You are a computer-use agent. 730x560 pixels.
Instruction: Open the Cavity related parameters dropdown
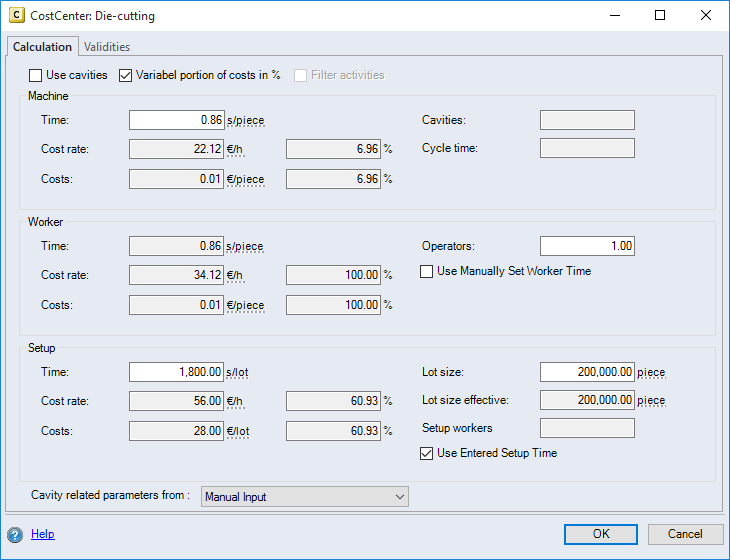pos(305,496)
